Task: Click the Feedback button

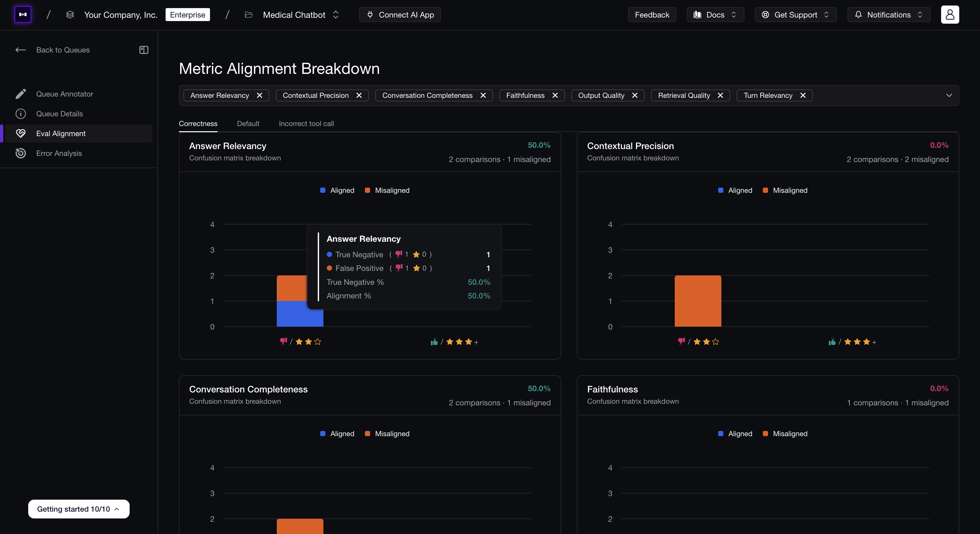Action: pyautogui.click(x=652, y=15)
